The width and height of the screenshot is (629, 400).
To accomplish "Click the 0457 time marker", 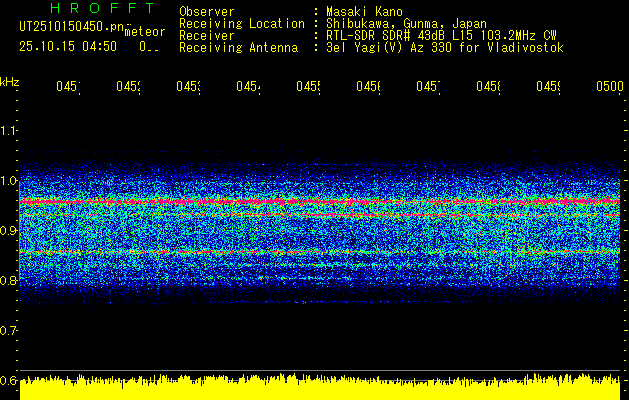I will coord(428,86).
